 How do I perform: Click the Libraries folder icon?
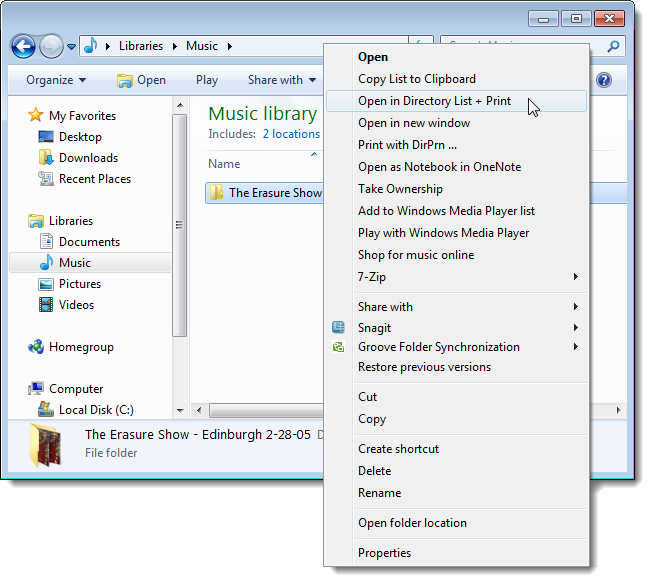click(36, 221)
